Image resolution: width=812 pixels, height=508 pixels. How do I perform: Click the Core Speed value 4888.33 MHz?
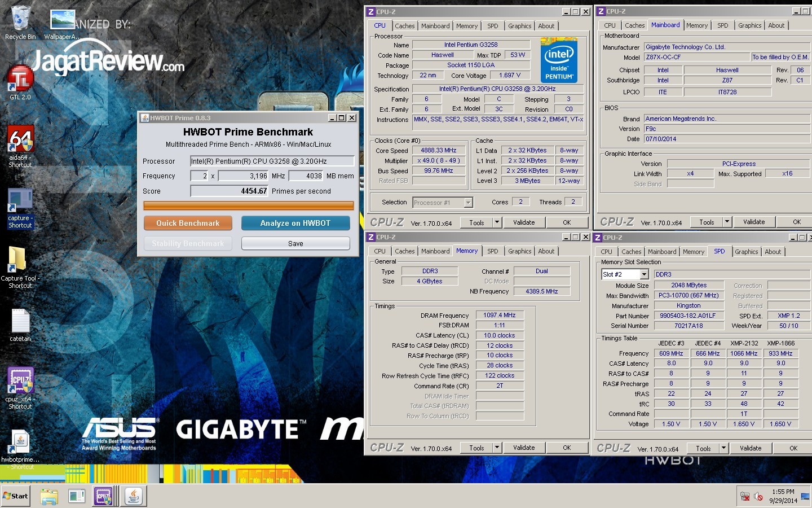(438, 151)
